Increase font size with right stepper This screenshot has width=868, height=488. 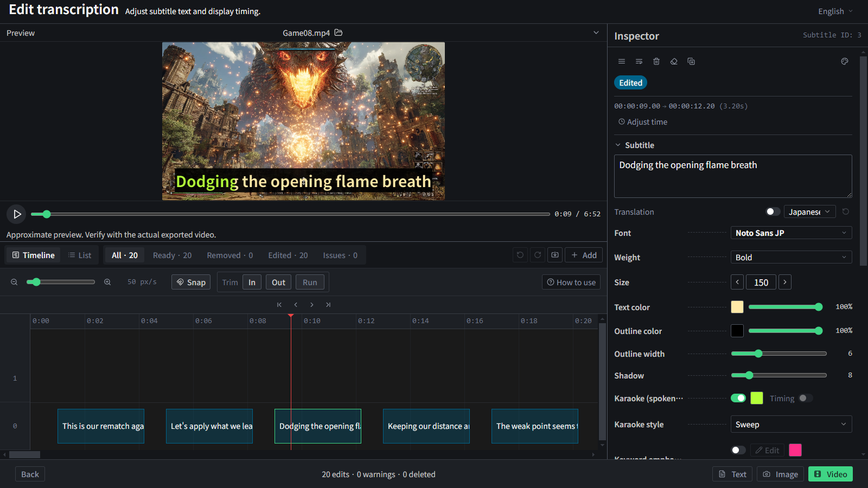coord(785,282)
